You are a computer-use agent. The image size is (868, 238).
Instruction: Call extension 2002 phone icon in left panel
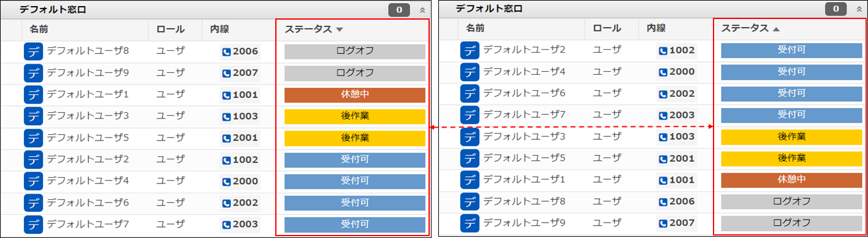[x=226, y=204]
